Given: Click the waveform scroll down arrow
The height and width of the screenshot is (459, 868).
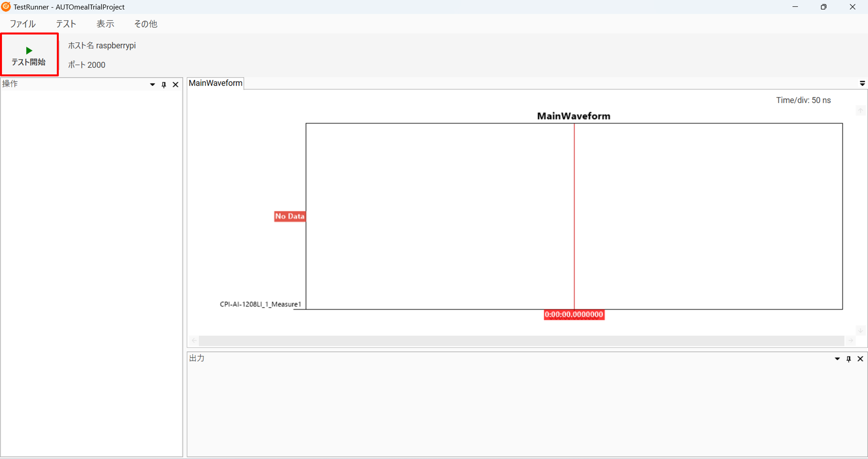Looking at the screenshot, I should coord(861,331).
